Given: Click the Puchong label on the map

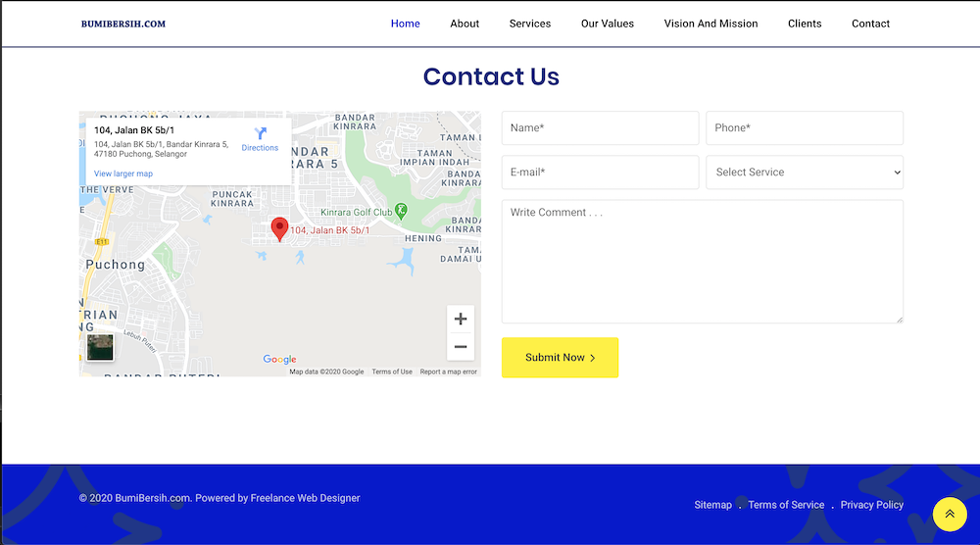Looking at the screenshot, I should pos(116,265).
